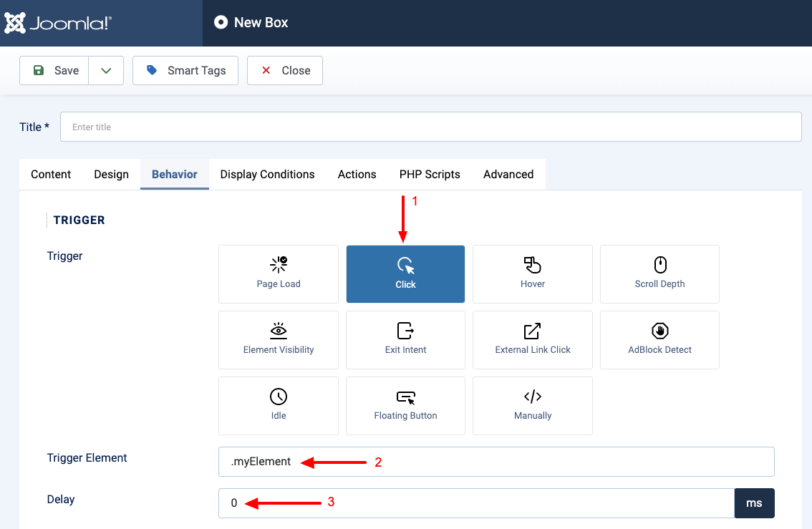812x529 pixels.
Task: Go to Display Conditions tab
Action: tap(267, 175)
